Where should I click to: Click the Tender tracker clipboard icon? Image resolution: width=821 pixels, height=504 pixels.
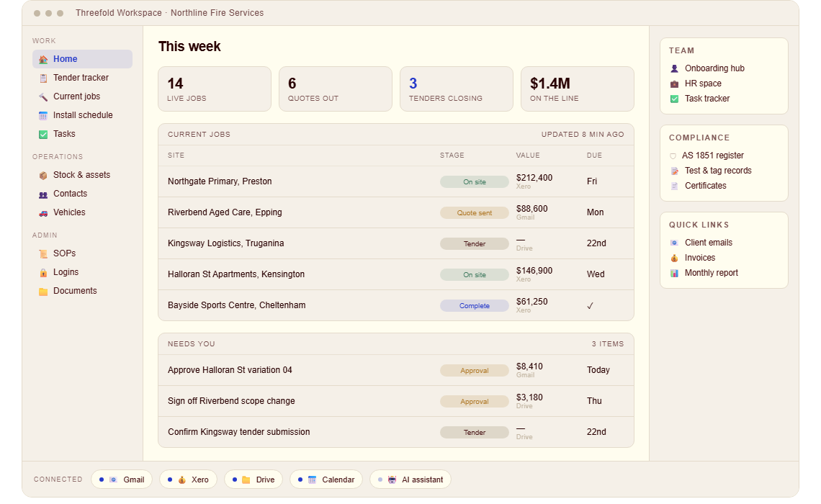[x=43, y=78]
